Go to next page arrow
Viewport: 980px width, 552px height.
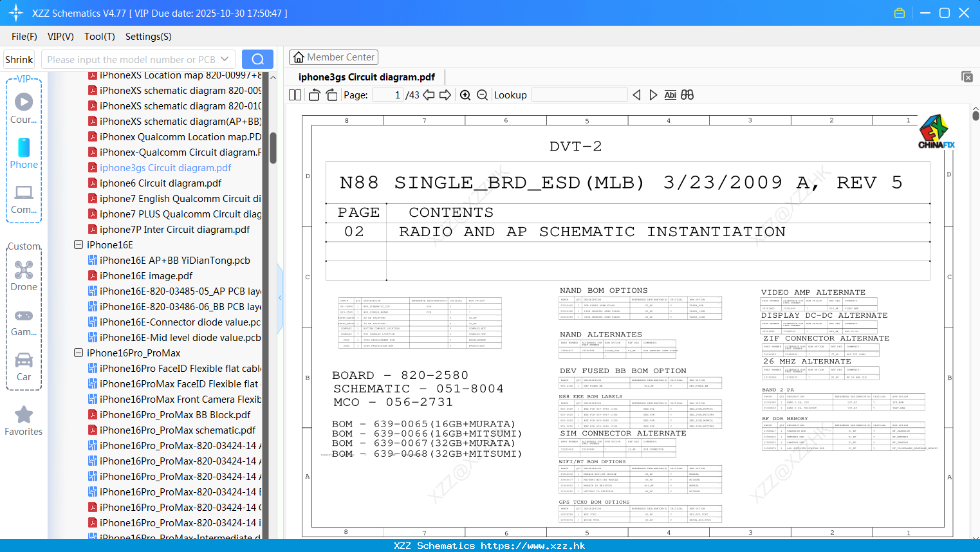coord(445,95)
